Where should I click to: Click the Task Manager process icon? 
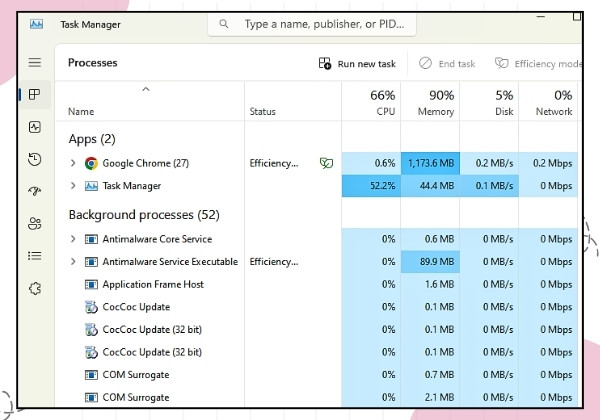[91, 186]
